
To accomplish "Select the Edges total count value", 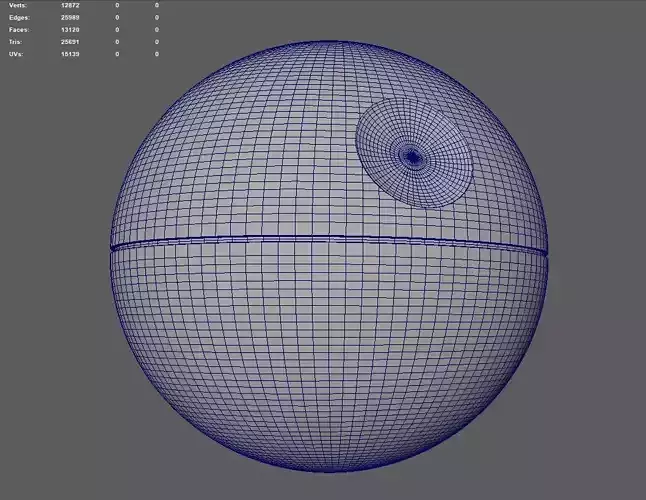I will pyautogui.click(x=70, y=18).
